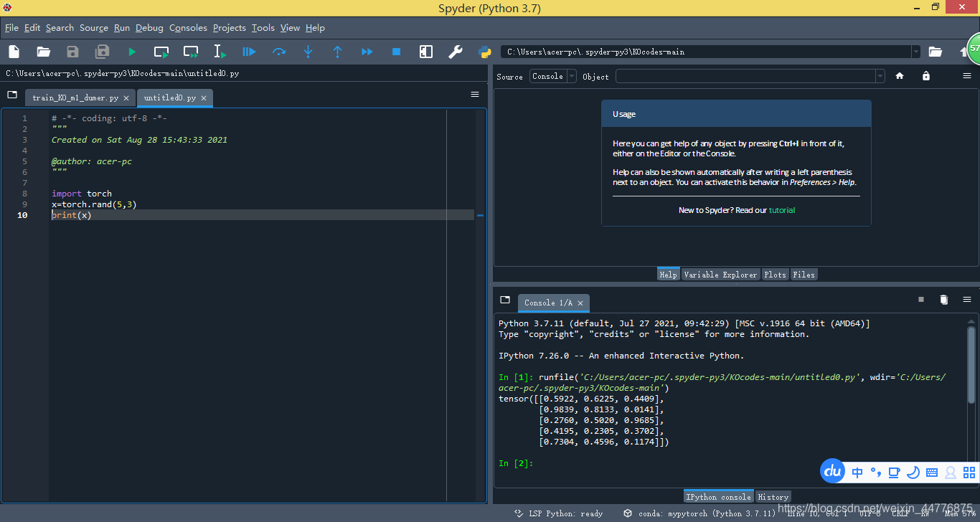Open the Spyder tutorial link

click(781, 210)
